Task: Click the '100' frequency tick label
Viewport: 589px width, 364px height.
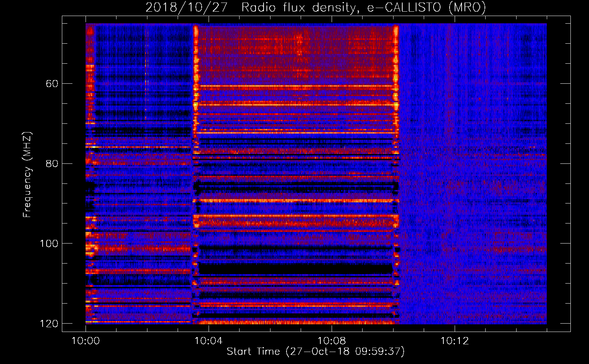Action: tap(49, 244)
